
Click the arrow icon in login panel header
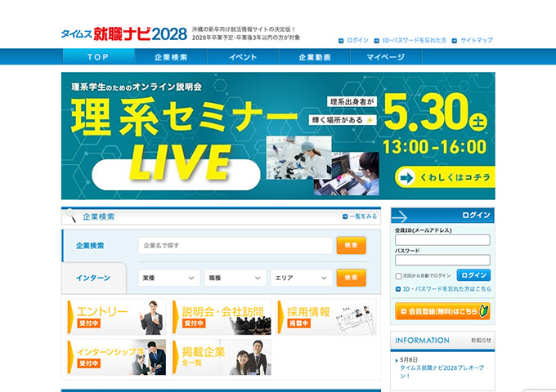coord(400,216)
